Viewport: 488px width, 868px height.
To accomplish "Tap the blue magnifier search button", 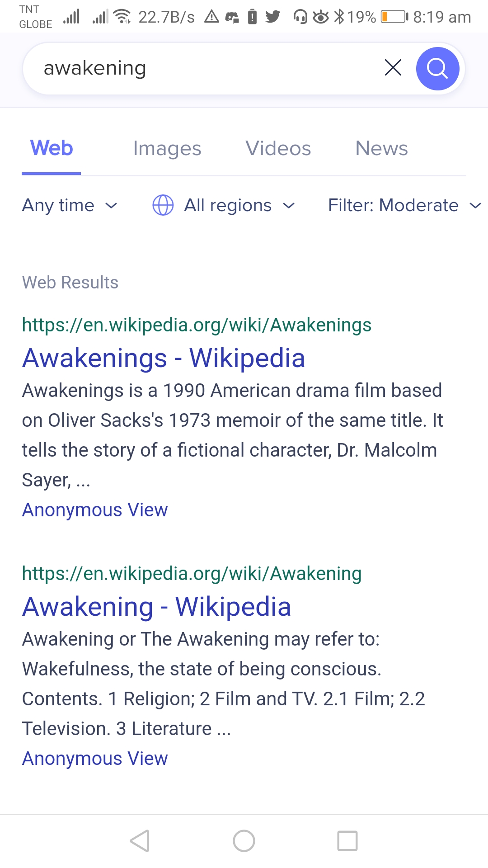I will coord(437,69).
